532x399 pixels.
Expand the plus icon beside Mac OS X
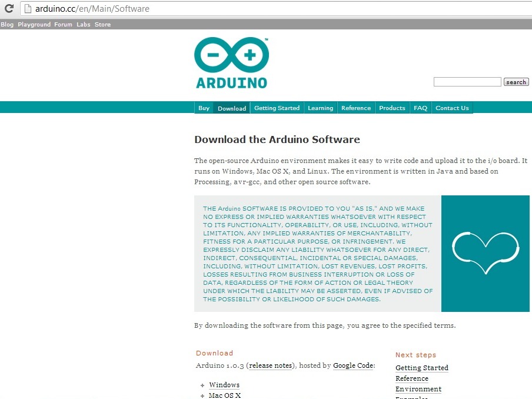tap(202, 396)
